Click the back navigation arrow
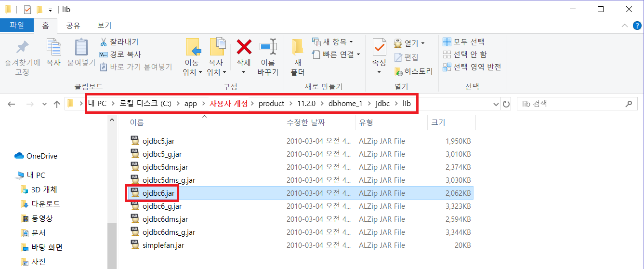644x269 pixels. 12,104
